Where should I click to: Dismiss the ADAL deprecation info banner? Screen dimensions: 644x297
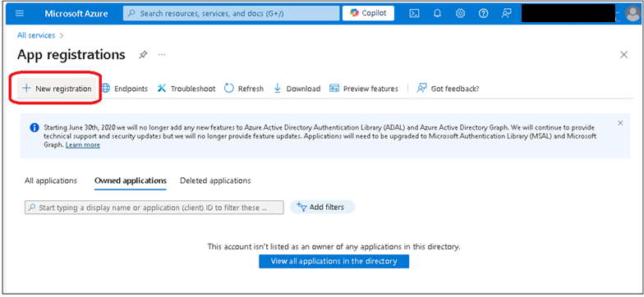(620, 123)
